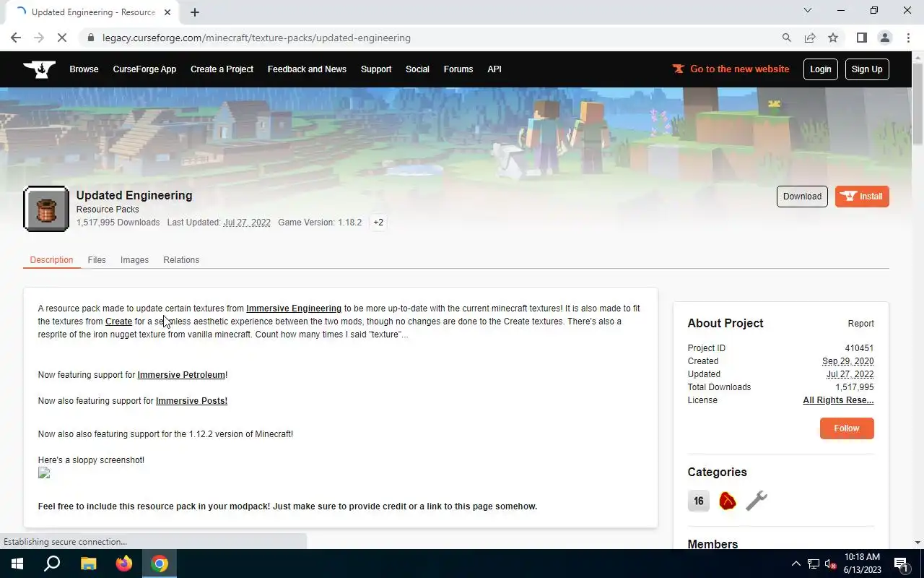The height and width of the screenshot is (578, 924).
Task: Click the Report link
Action: click(x=860, y=324)
